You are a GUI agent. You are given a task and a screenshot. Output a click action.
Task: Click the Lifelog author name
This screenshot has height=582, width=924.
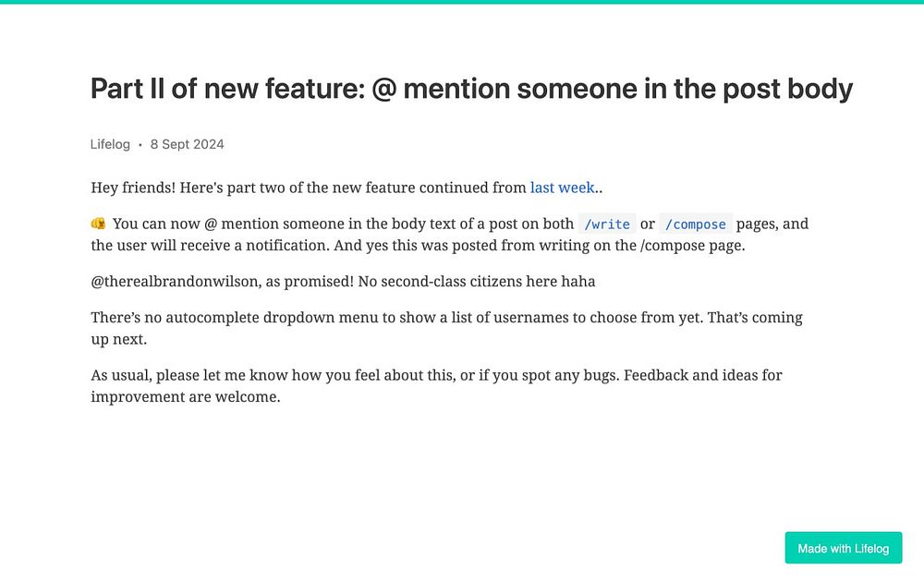(110, 144)
